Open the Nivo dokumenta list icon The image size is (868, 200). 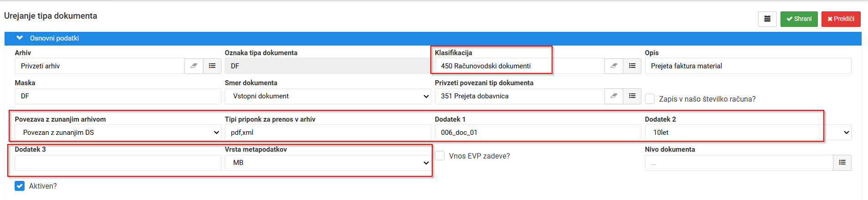coord(842,163)
